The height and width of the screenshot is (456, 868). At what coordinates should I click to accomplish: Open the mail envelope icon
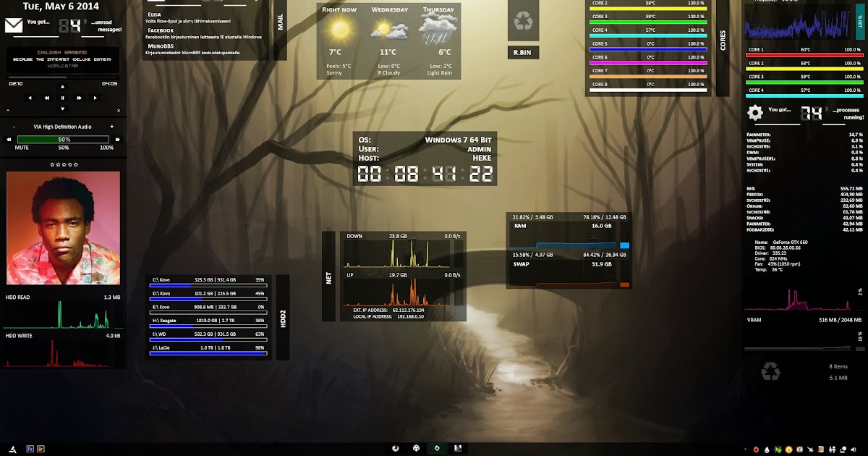coord(13,26)
